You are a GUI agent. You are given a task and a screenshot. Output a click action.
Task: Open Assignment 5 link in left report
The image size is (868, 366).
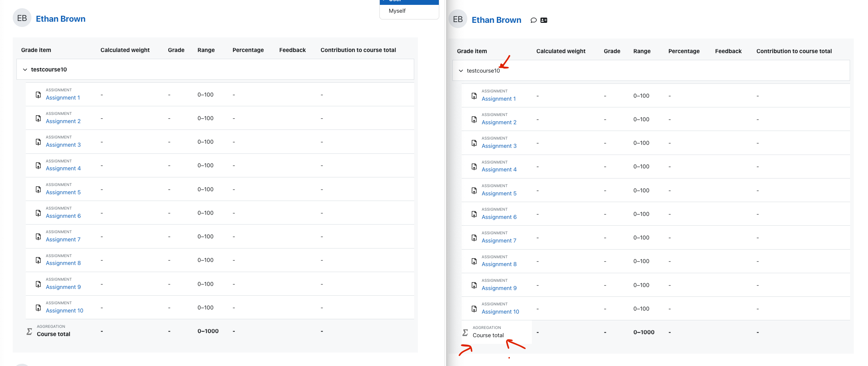coord(63,192)
